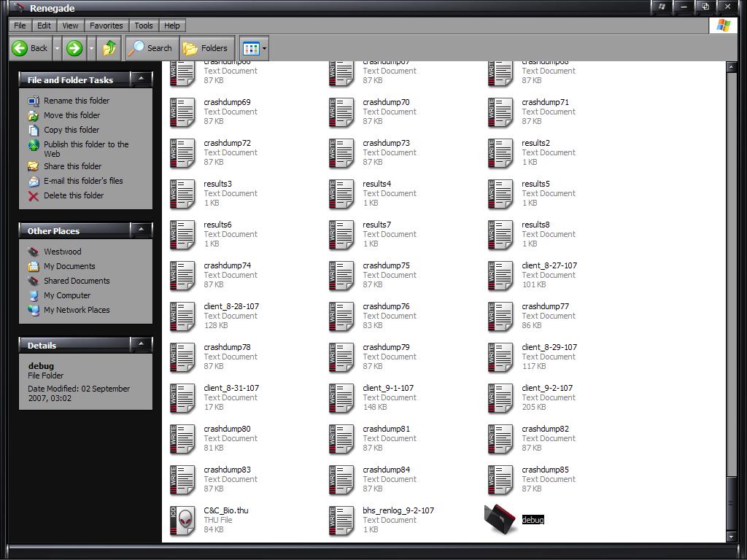Select the C&C_Bio.thu file icon
747x560 pixels.
182,519
